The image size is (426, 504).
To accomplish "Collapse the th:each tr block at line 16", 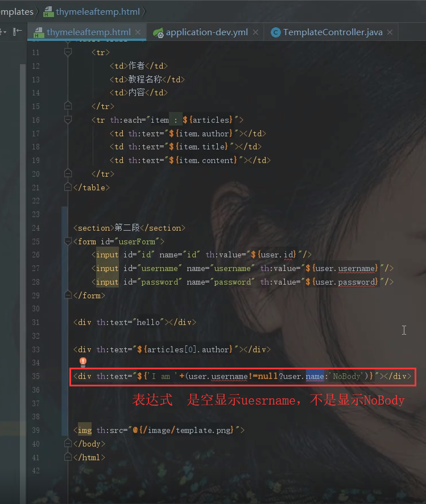I will point(68,119).
